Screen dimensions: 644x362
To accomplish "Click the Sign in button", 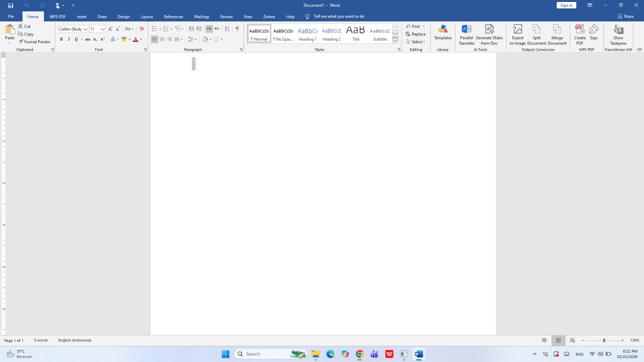I will click(566, 5).
